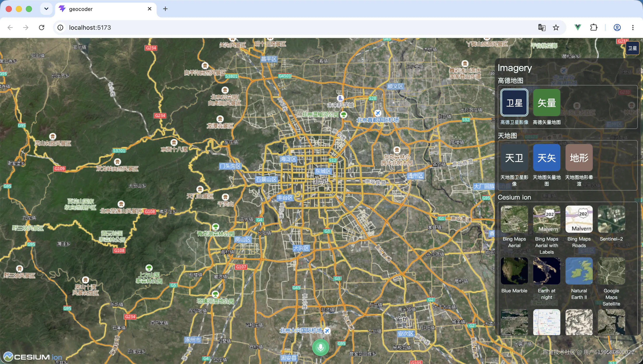Click the 安次区 district label
The image size is (643, 364).
(x=405, y=333)
